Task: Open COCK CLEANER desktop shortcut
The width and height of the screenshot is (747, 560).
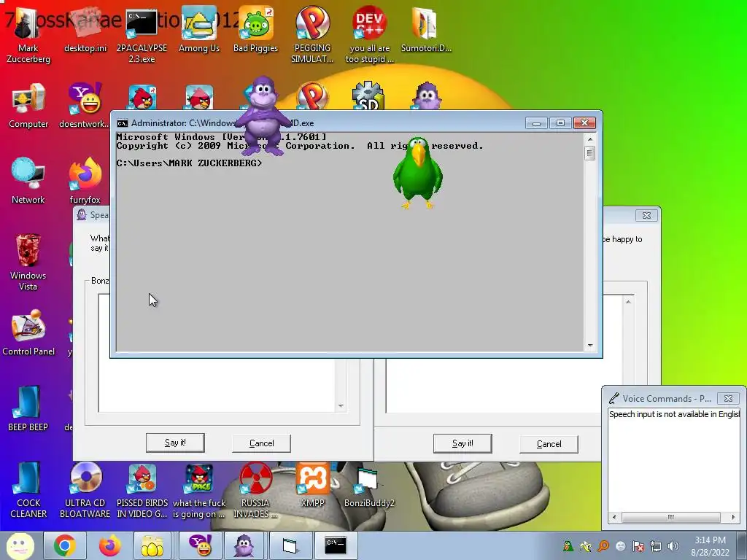Action: pos(28,490)
